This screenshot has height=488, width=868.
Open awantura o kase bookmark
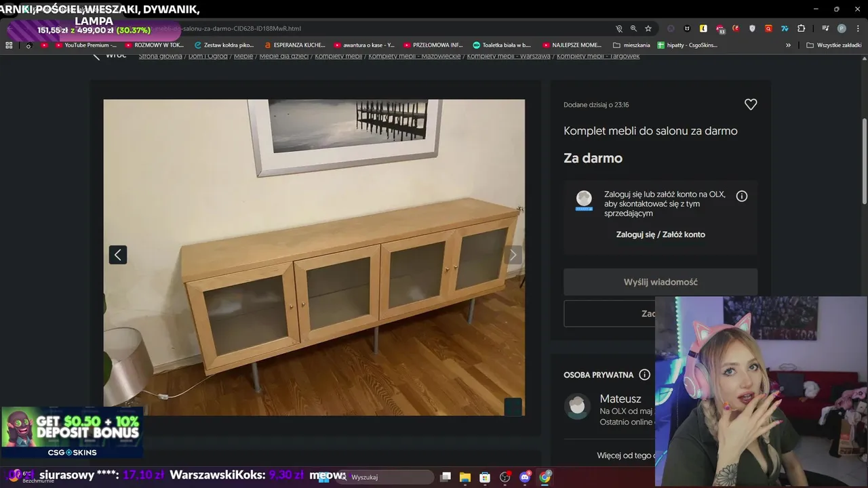pyautogui.click(x=363, y=45)
